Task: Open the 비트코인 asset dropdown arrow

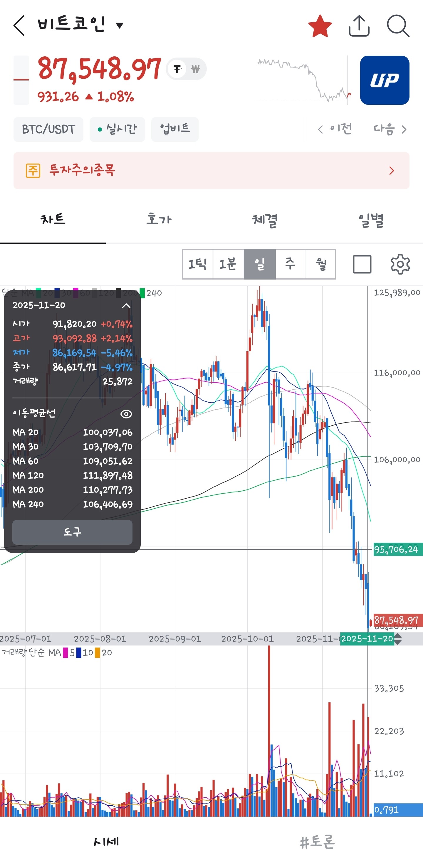Action: [119, 25]
